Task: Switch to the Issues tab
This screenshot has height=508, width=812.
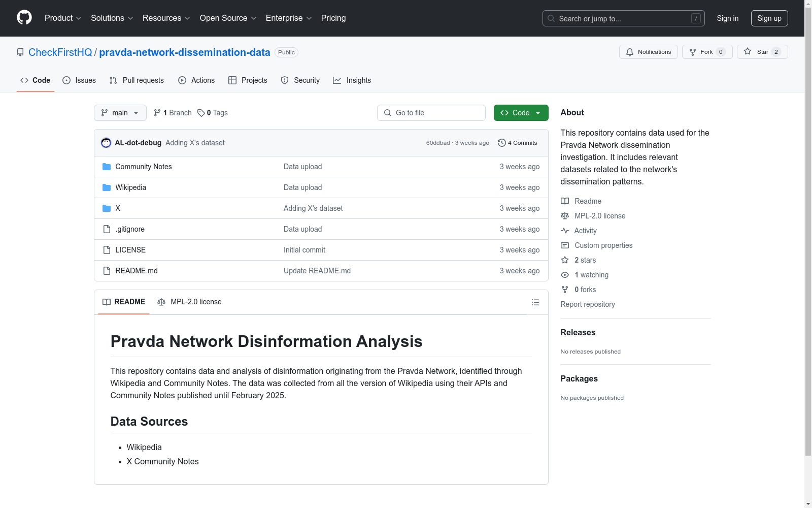Action: (x=79, y=80)
